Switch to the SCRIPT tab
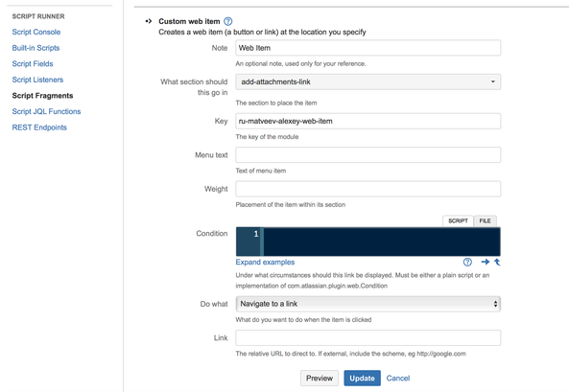The image size is (569, 392). (458, 220)
